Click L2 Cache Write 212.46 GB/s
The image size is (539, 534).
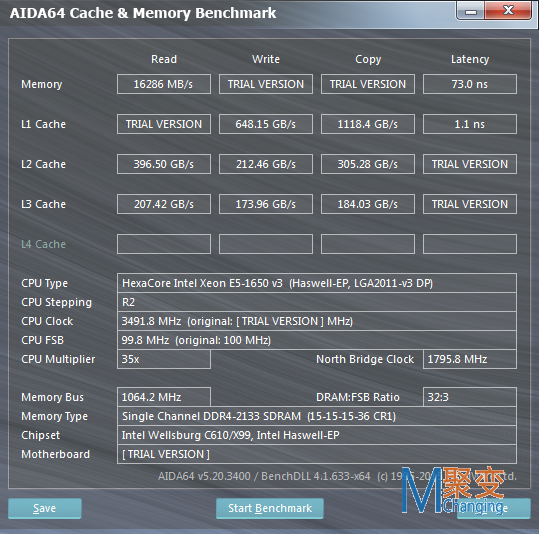[266, 164]
